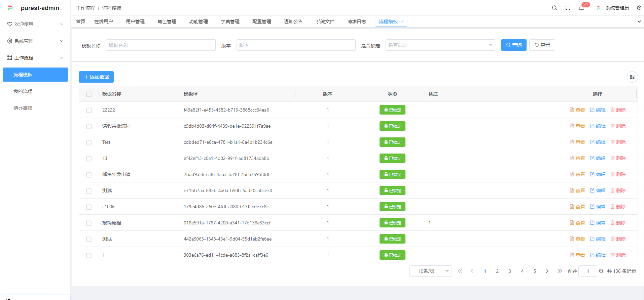
Task: Open column settings grid icon above table
Action: point(632,77)
